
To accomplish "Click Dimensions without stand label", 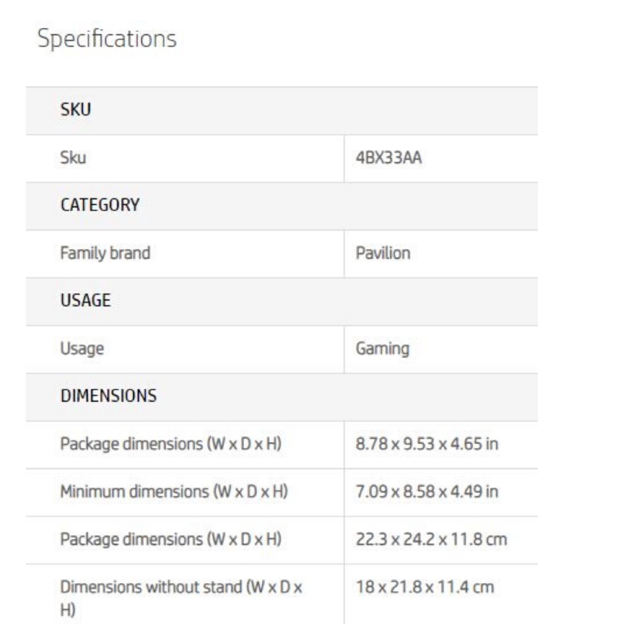I will tap(181, 598).
